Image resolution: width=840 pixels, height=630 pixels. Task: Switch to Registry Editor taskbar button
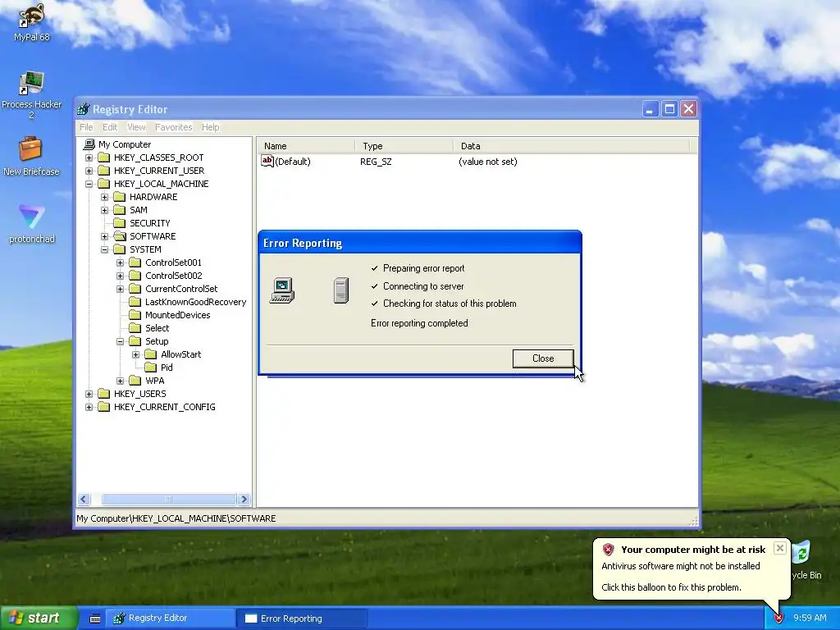point(171,619)
